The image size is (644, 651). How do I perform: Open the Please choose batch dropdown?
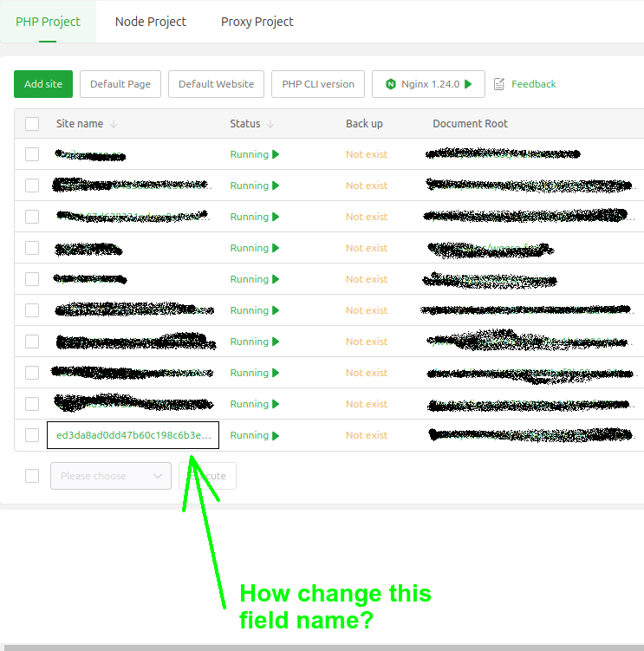pos(111,476)
